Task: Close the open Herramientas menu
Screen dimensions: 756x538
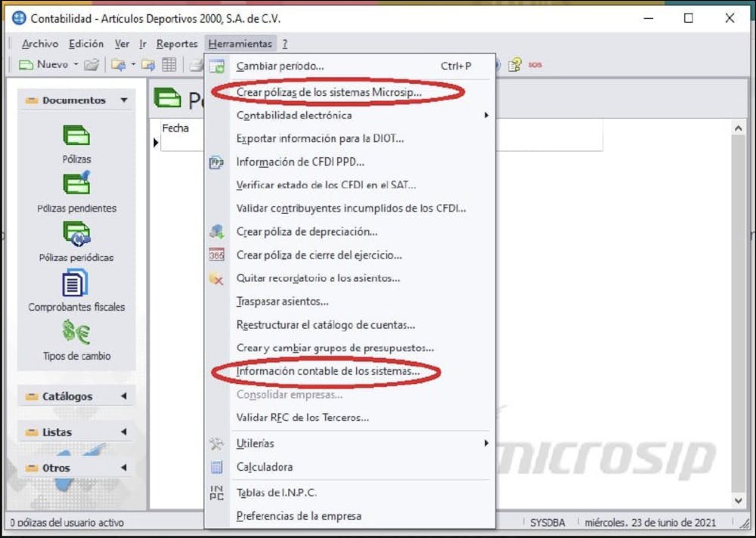Action: 240,44
